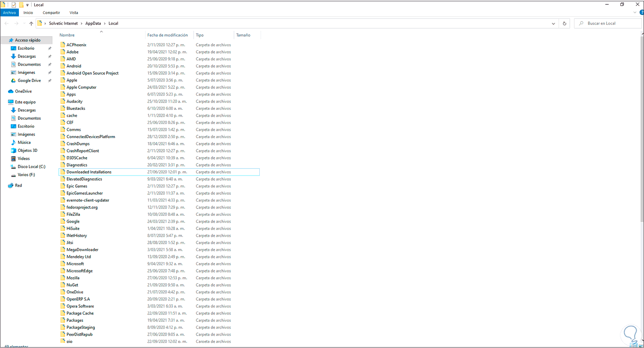Expand the chevron before Solvetic Internet breadcrumb
The width and height of the screenshot is (644, 348).
click(45, 24)
